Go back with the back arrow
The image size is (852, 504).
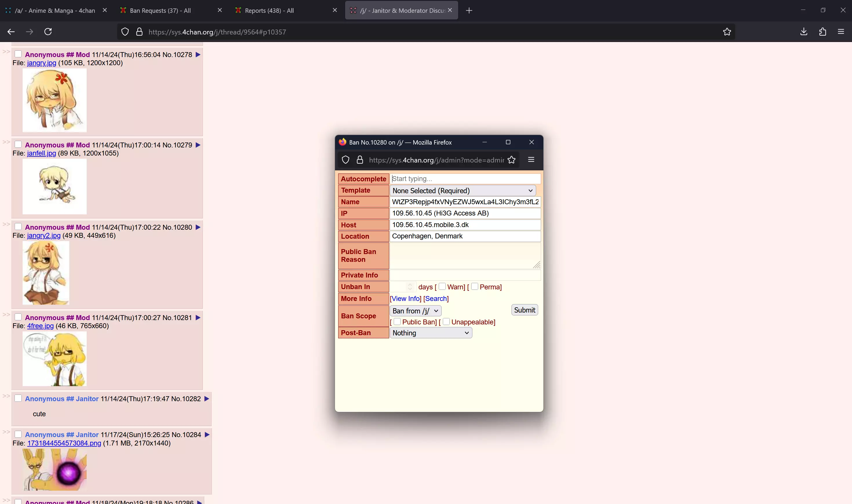click(x=11, y=32)
